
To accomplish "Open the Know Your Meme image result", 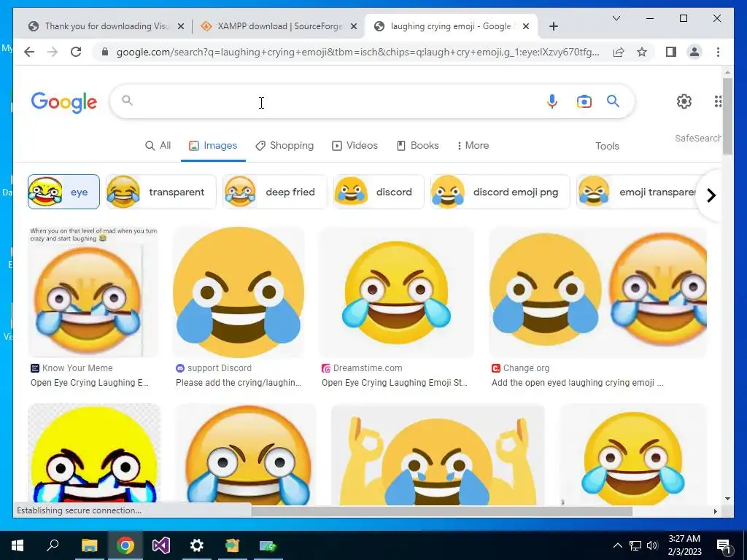I will [x=93, y=292].
